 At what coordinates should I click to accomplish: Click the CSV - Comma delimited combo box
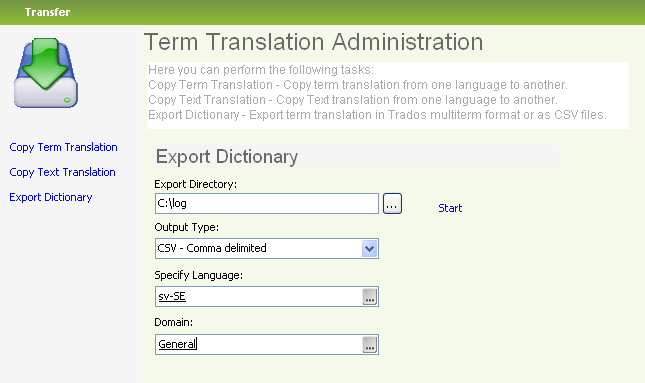coord(267,248)
